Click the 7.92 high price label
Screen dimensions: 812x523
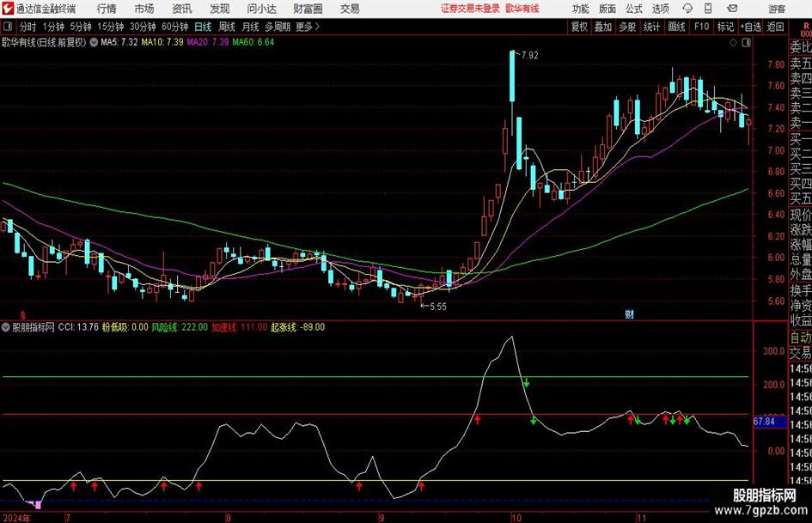coord(530,56)
